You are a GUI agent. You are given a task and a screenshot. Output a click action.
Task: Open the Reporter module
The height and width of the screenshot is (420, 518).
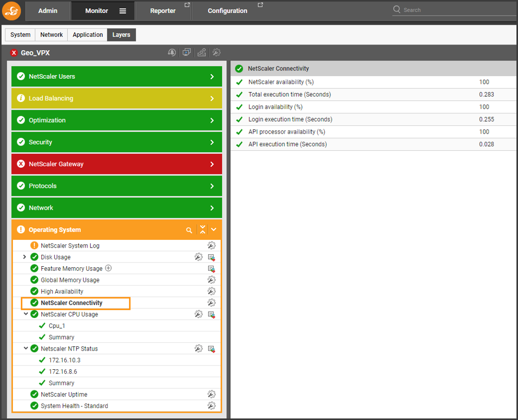(163, 11)
